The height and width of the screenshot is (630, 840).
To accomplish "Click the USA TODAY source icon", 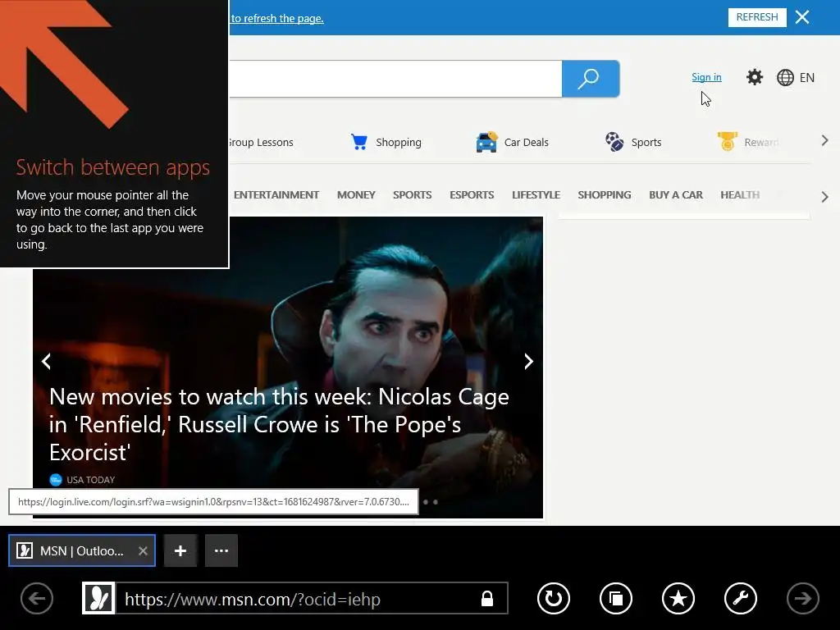I will point(56,479).
